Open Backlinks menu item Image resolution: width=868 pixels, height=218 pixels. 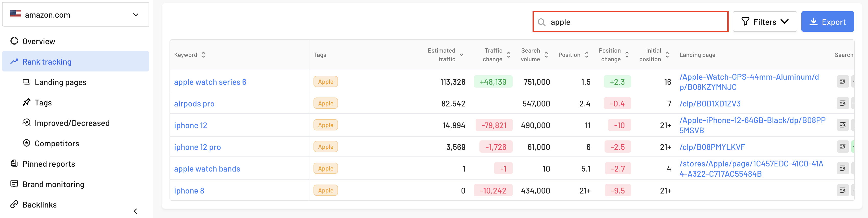tap(76, 204)
